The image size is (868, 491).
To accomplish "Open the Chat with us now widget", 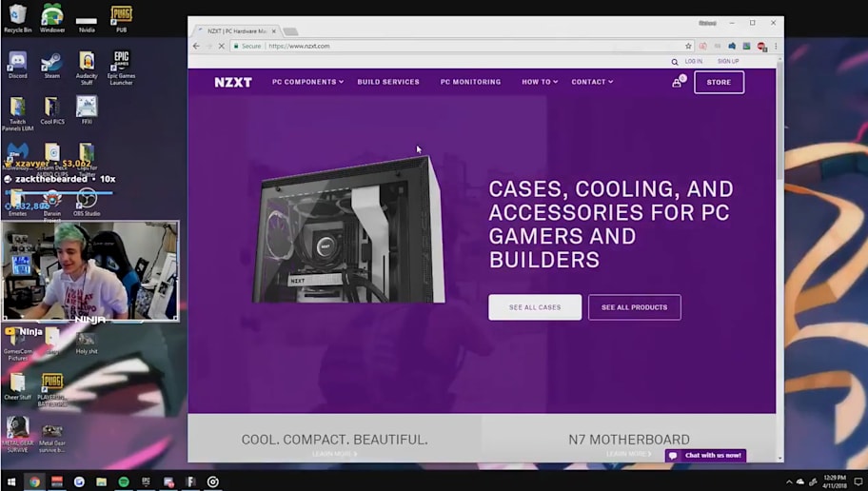I will pyautogui.click(x=706, y=456).
